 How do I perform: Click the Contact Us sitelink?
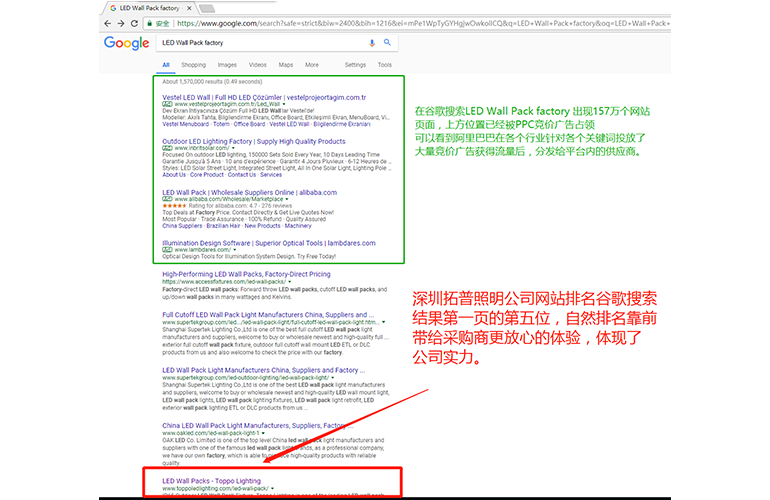(242, 175)
